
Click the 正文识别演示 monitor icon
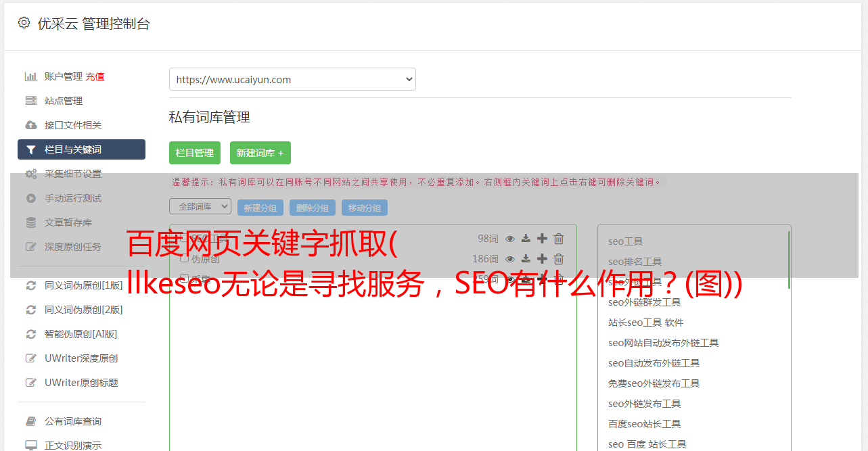tap(31, 446)
